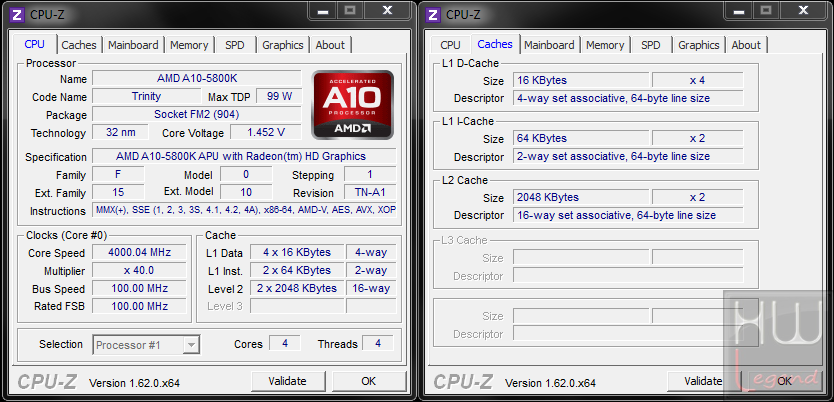
Task: Click OK button in right window
Action: click(x=785, y=381)
